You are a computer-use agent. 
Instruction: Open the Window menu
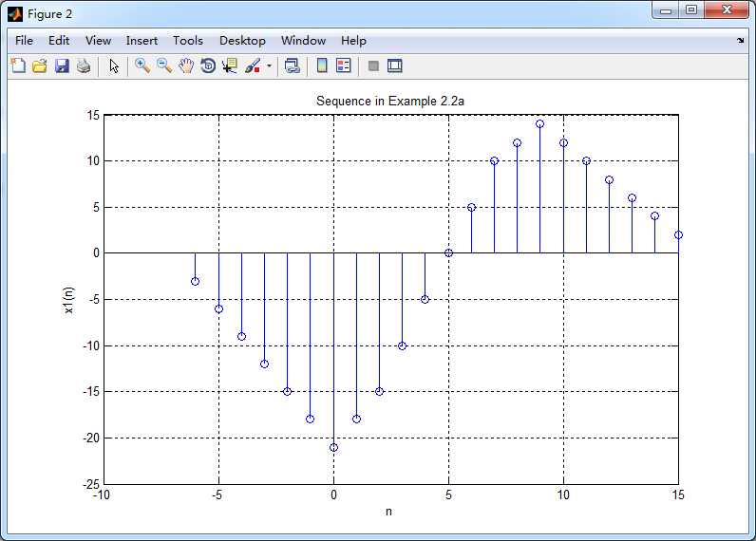coord(303,41)
